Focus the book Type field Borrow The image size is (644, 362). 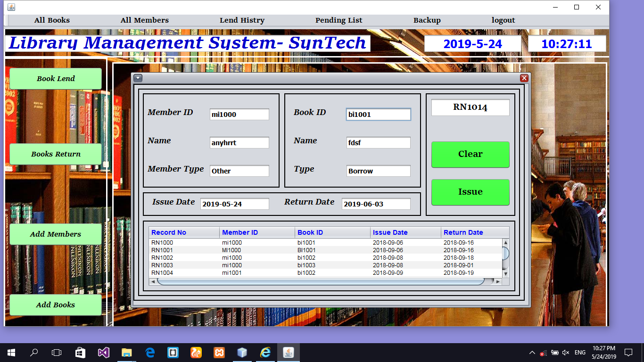[x=379, y=171]
